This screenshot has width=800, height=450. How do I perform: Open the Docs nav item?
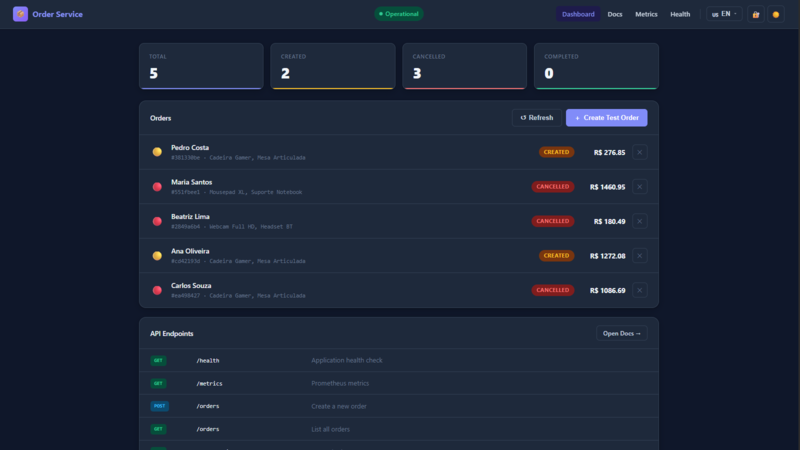pyautogui.click(x=615, y=14)
